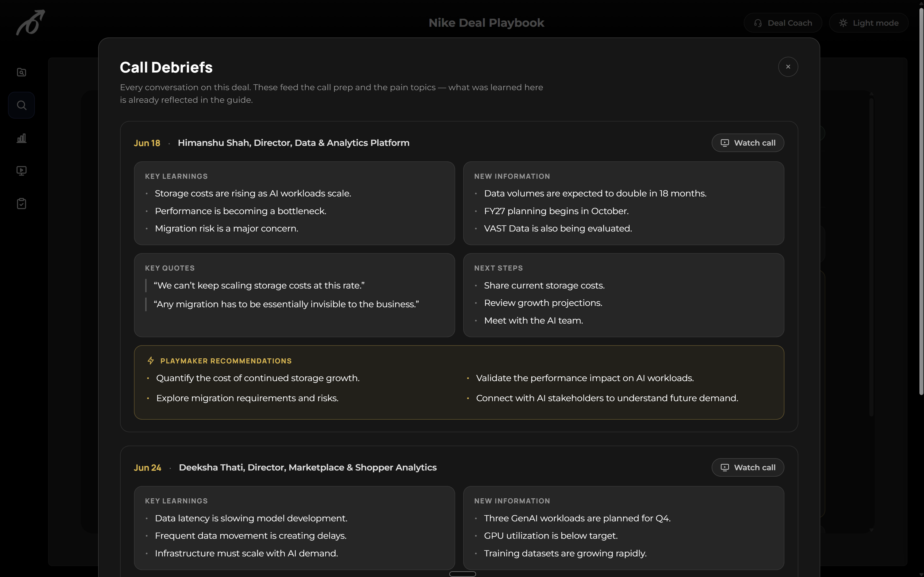924x577 pixels.
Task: Watch call for Himanshu Shah Jun 18
Action: pos(747,143)
